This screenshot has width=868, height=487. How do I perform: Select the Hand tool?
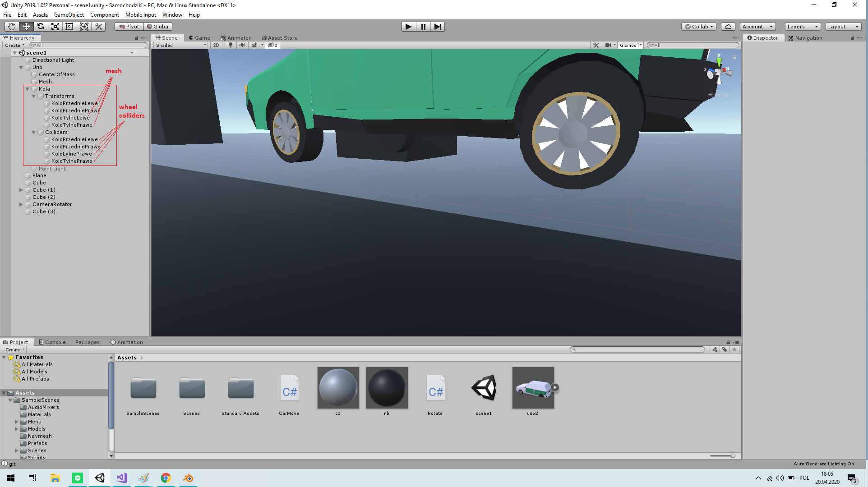click(12, 27)
